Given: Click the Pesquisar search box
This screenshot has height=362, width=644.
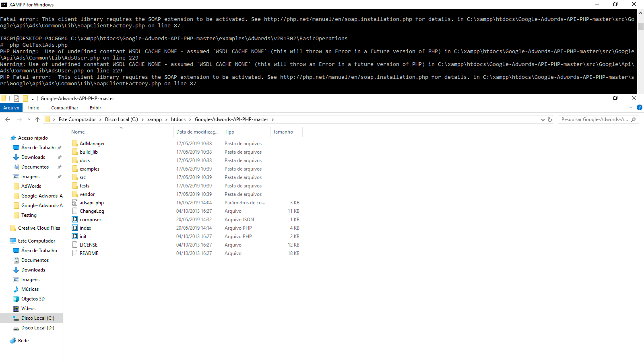Looking at the screenshot, I should [596, 119].
